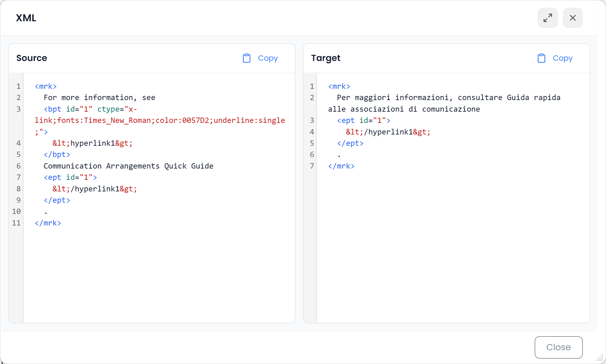
Task: Select the ctype attribute inside the bpt tag
Action: (108, 109)
